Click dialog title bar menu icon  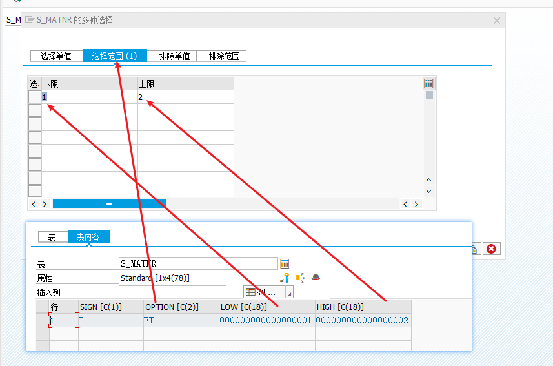30,20
